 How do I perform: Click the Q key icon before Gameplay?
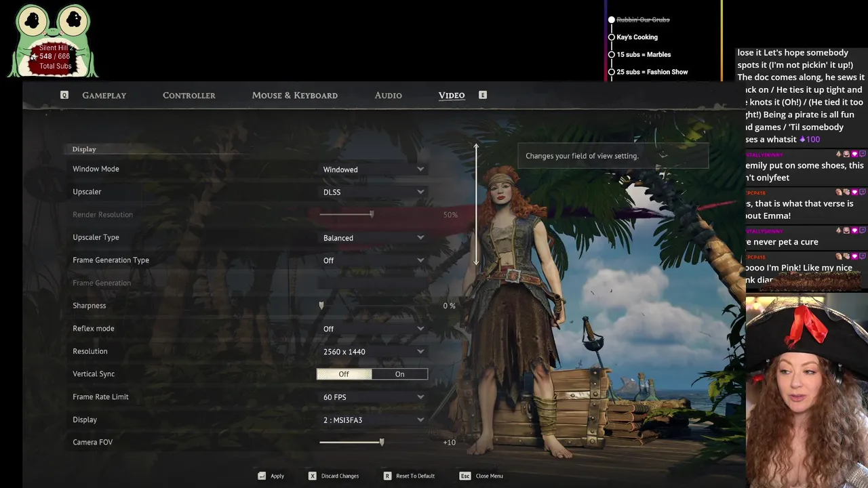[64, 96]
